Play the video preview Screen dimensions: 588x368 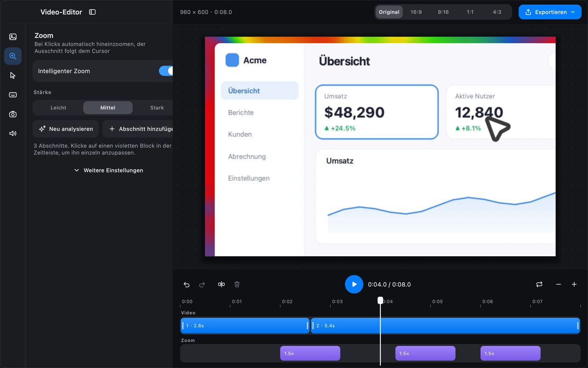pos(354,284)
